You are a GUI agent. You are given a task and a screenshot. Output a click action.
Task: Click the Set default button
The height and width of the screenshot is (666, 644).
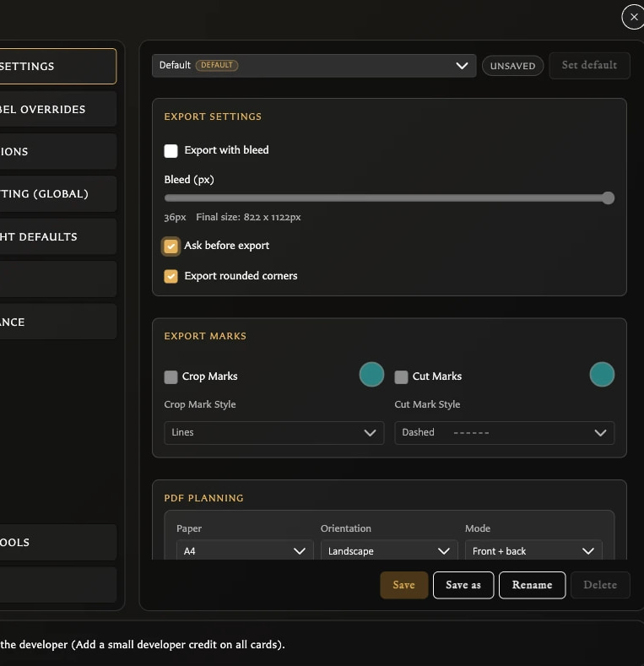[x=589, y=65]
